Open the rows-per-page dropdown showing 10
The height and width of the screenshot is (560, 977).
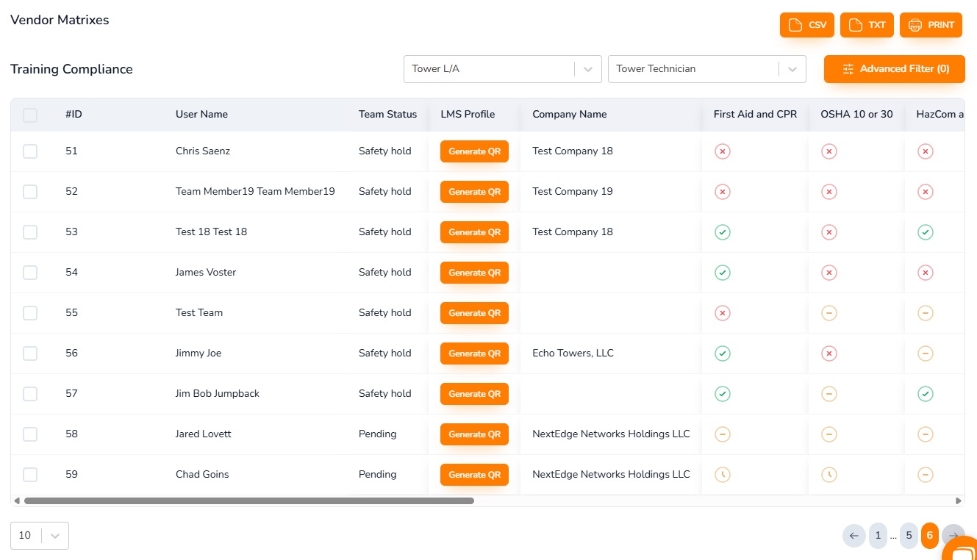pyautogui.click(x=40, y=536)
